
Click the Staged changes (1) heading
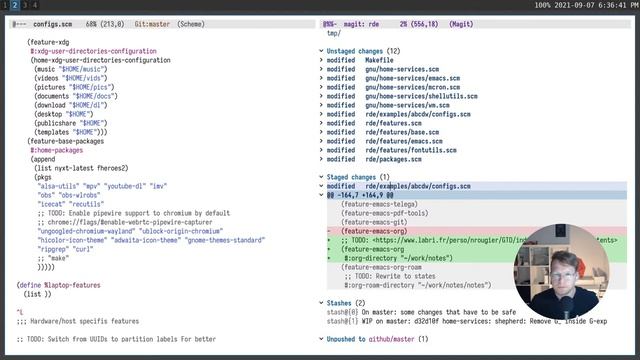tap(358, 177)
